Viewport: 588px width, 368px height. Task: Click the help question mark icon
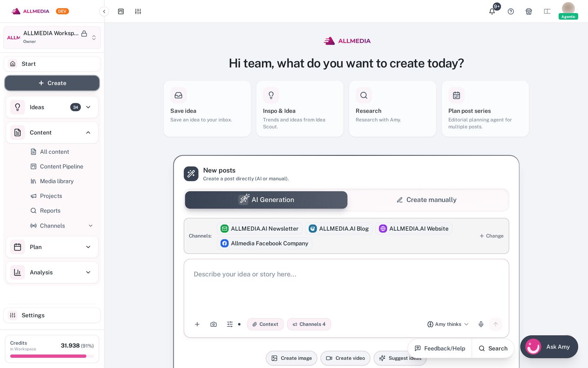tap(511, 11)
